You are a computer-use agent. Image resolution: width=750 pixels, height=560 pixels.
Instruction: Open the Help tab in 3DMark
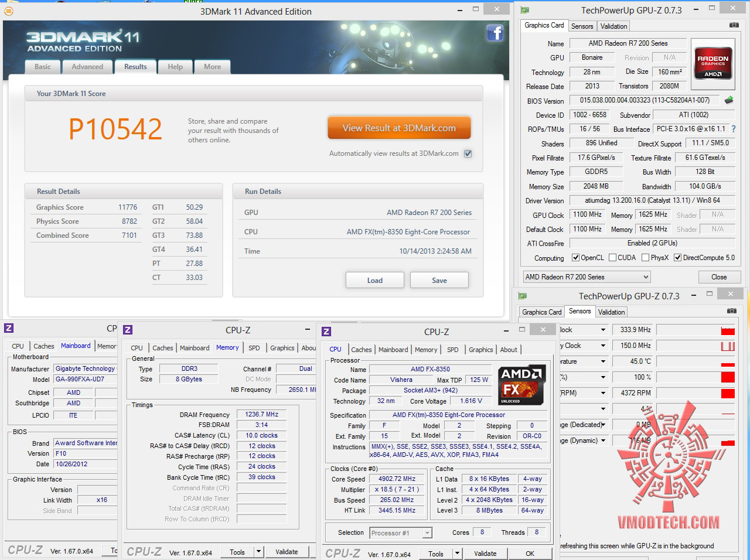175,67
